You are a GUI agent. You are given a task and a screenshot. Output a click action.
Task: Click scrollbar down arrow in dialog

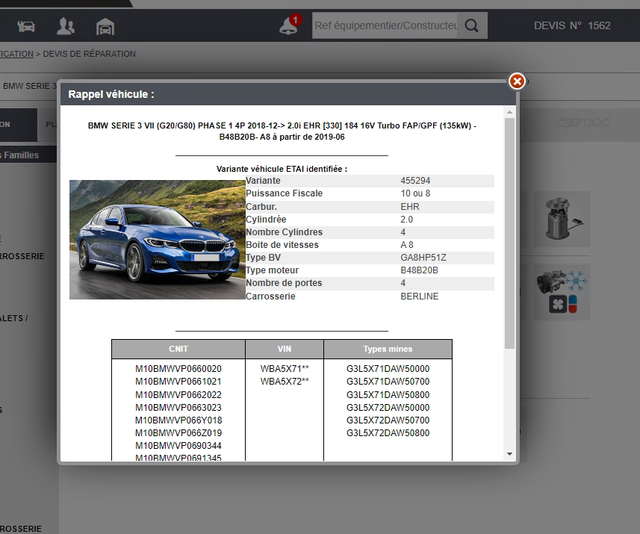coord(509,454)
